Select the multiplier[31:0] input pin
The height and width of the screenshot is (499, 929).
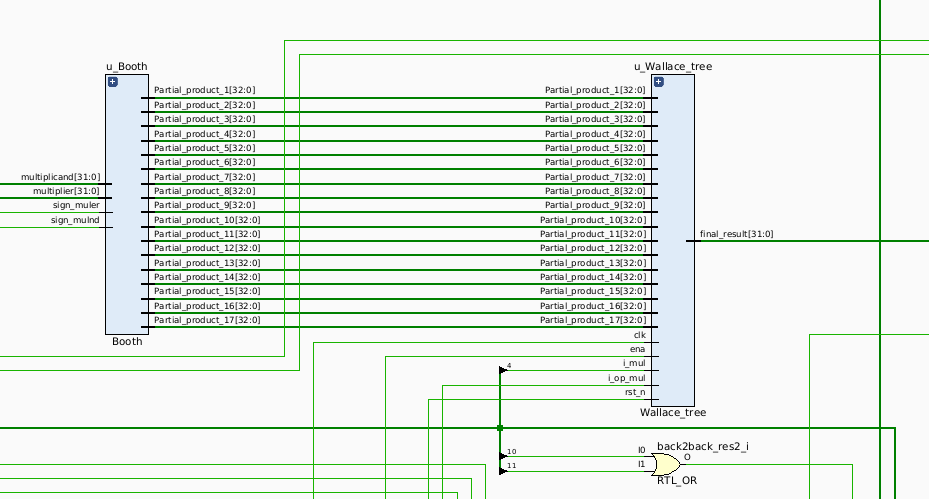coord(66,191)
